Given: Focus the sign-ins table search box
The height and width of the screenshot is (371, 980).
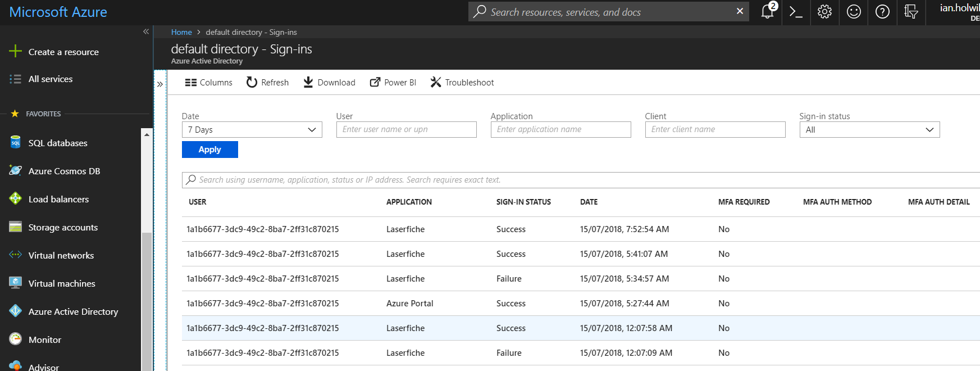Looking at the screenshot, I should coord(581,180).
